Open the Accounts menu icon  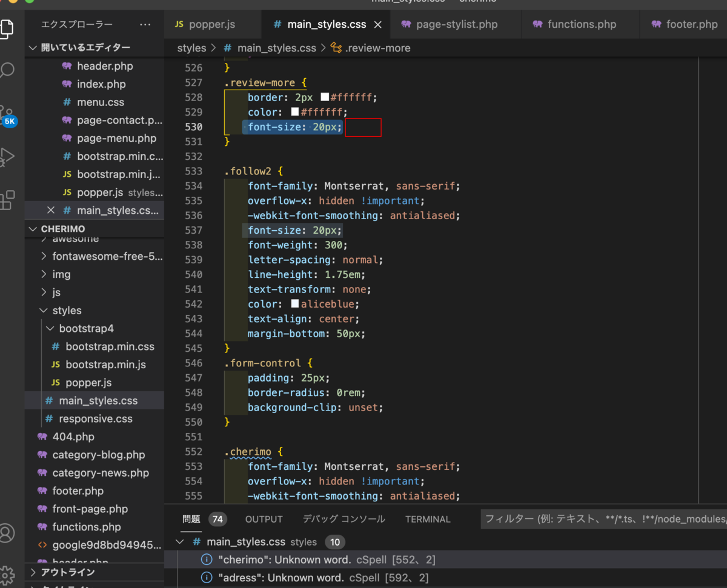[6, 533]
